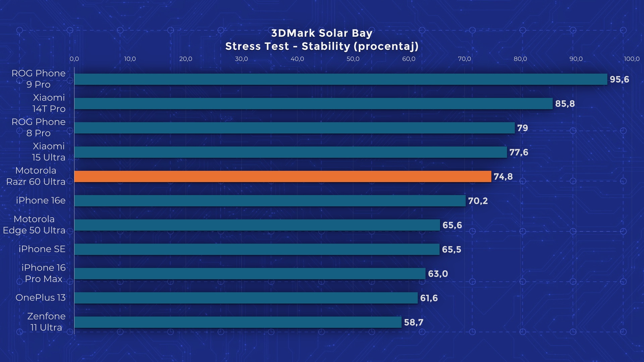Click the Xiaomi 15 Ultra label

(49, 152)
